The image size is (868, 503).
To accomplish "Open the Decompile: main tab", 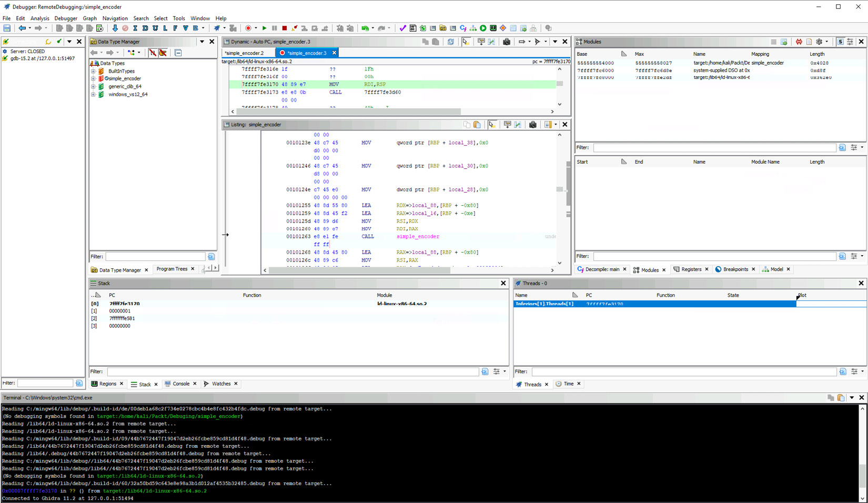I will click(x=602, y=269).
